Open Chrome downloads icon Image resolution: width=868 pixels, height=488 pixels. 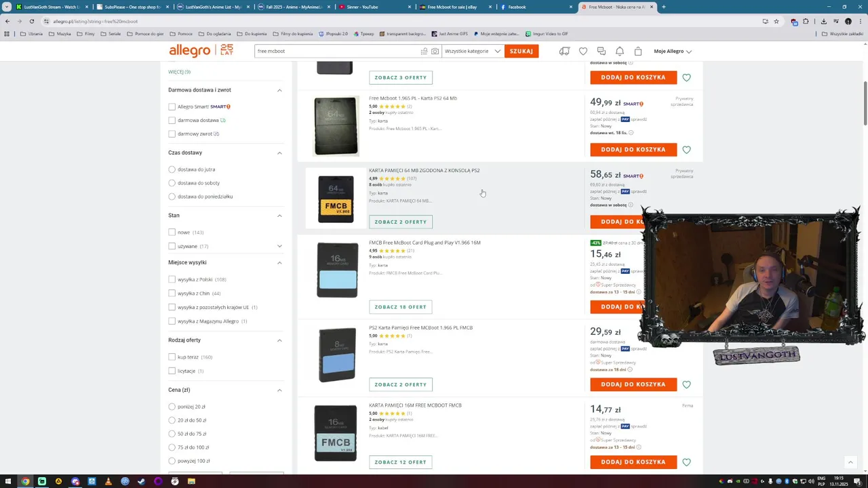pyautogui.click(x=824, y=21)
